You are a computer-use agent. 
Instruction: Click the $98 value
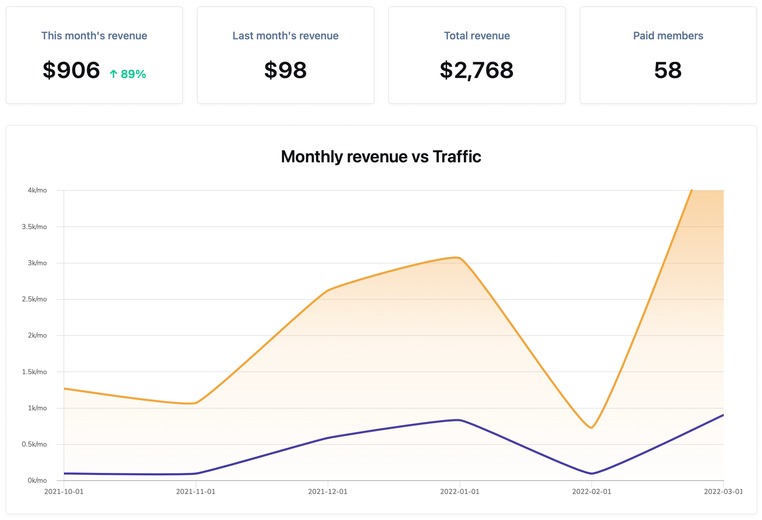coord(285,70)
